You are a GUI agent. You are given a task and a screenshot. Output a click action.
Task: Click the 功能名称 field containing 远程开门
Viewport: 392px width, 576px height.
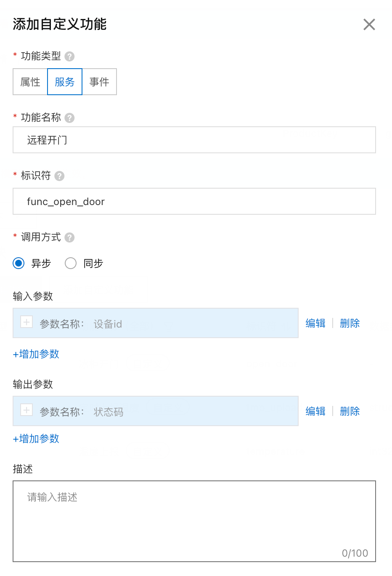[194, 140]
